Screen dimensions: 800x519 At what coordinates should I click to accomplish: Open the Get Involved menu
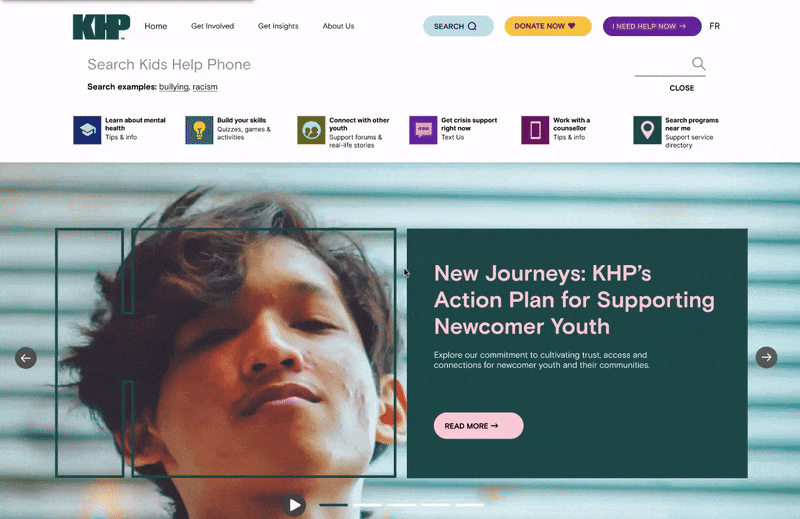point(212,26)
